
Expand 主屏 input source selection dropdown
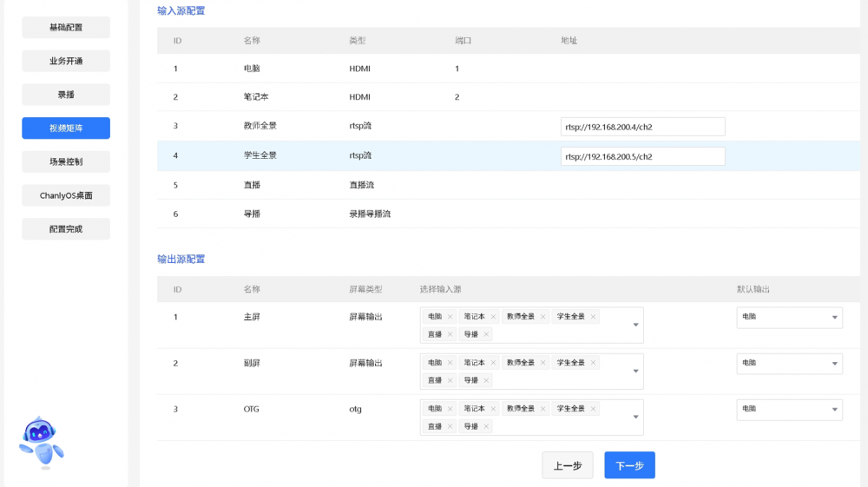(x=635, y=326)
